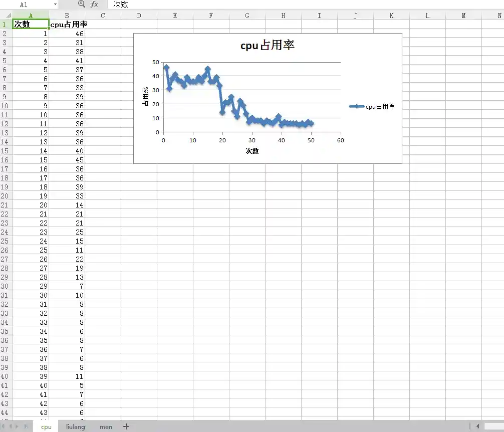The width and height of the screenshot is (504, 432).
Task: Click the vertical axis title 占用:%
Action: (145, 96)
